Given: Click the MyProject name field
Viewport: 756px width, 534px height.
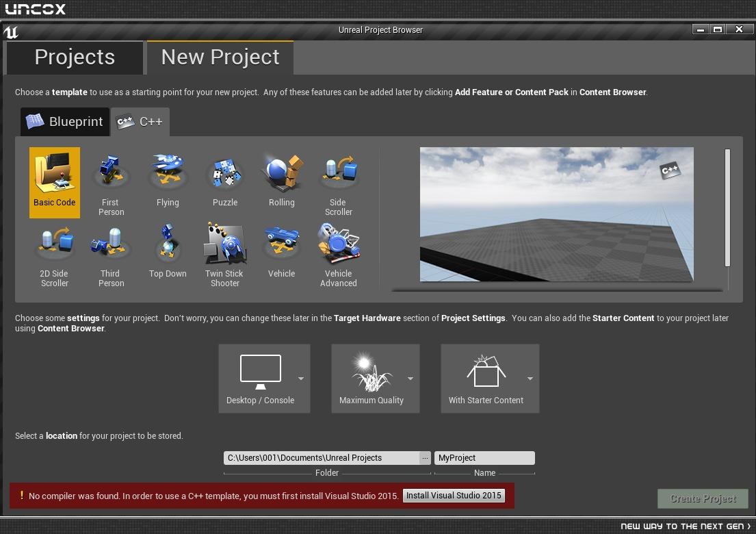Looking at the screenshot, I should (484, 458).
